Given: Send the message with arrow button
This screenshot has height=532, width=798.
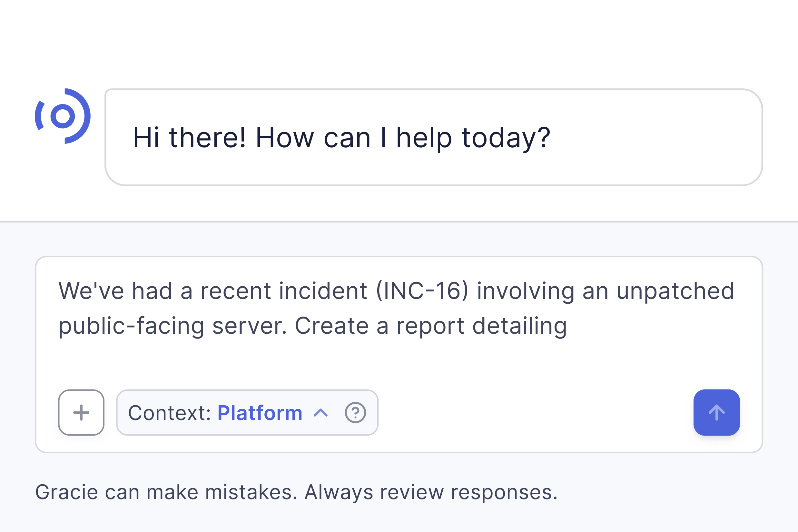Looking at the screenshot, I should [716, 413].
